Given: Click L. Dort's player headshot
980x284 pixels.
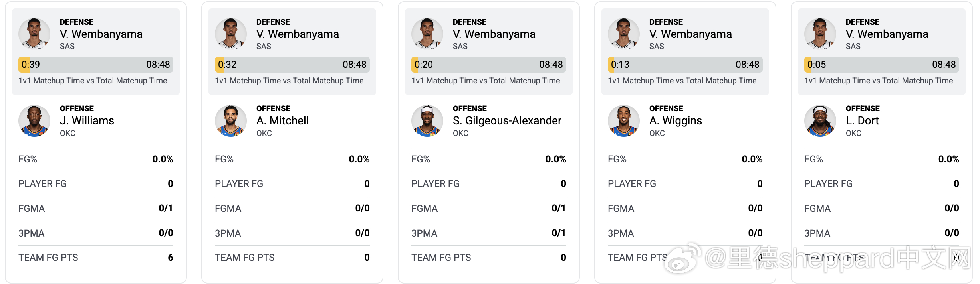Looking at the screenshot, I should [820, 121].
